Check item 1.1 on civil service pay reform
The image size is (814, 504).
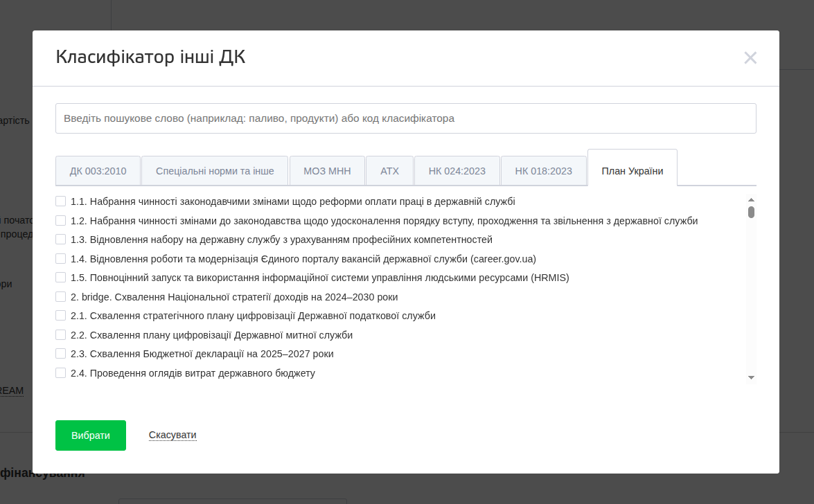point(61,201)
